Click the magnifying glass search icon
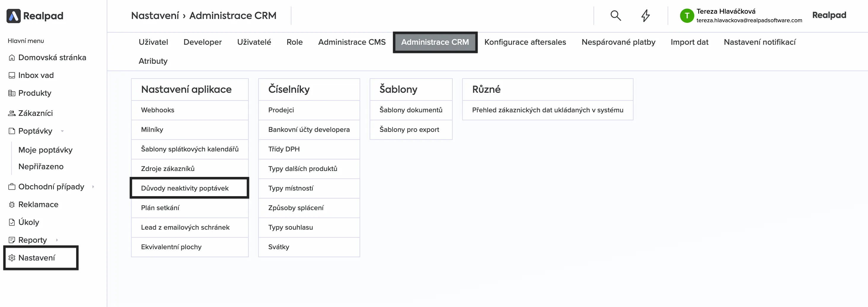868x307 pixels. coord(615,15)
